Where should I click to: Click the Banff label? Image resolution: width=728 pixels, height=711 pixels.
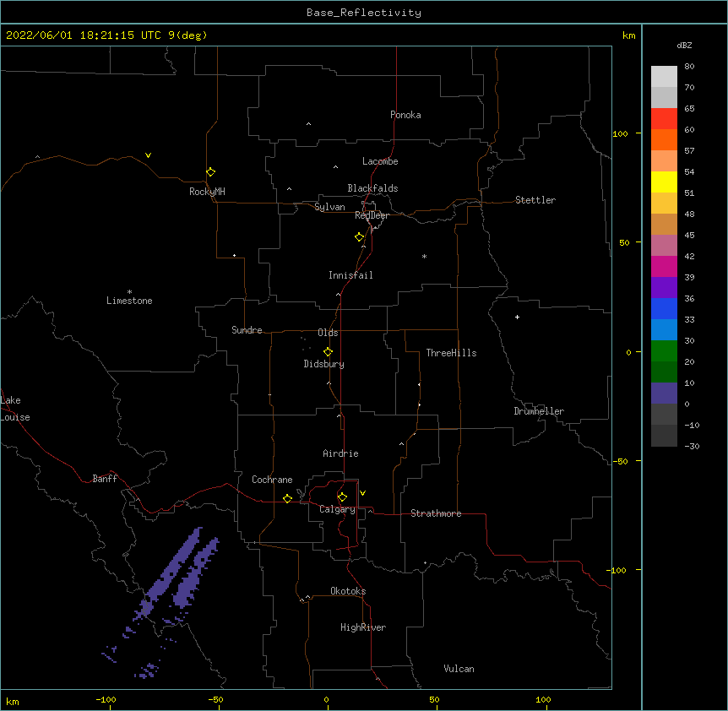(105, 479)
